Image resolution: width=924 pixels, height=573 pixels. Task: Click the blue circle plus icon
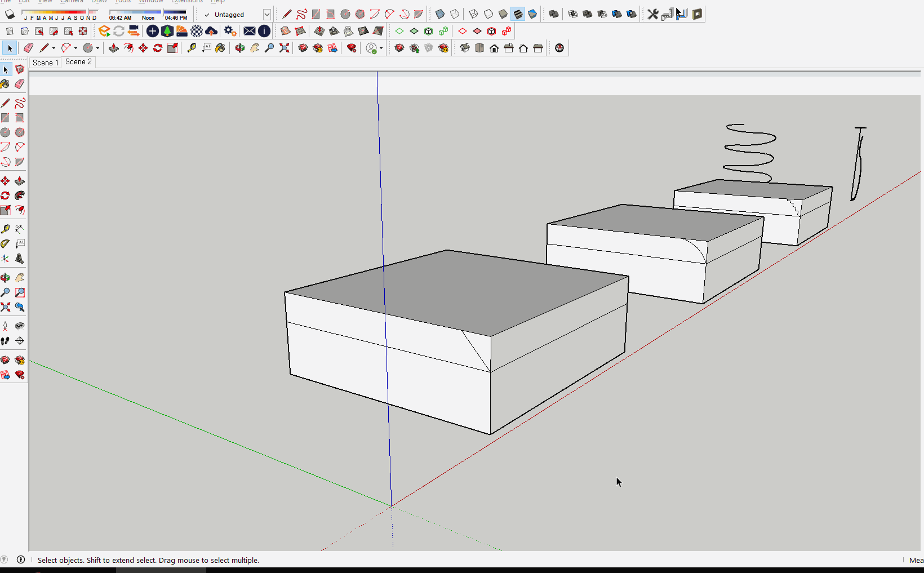coord(153,31)
